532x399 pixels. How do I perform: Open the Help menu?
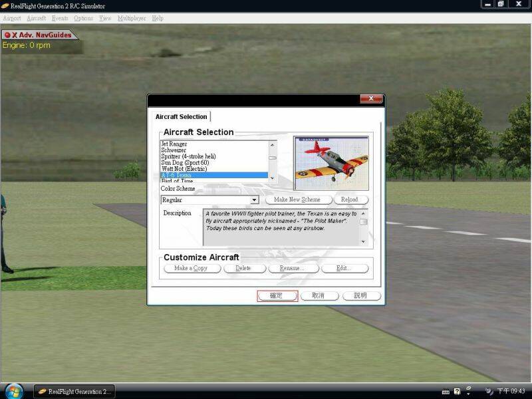158,19
